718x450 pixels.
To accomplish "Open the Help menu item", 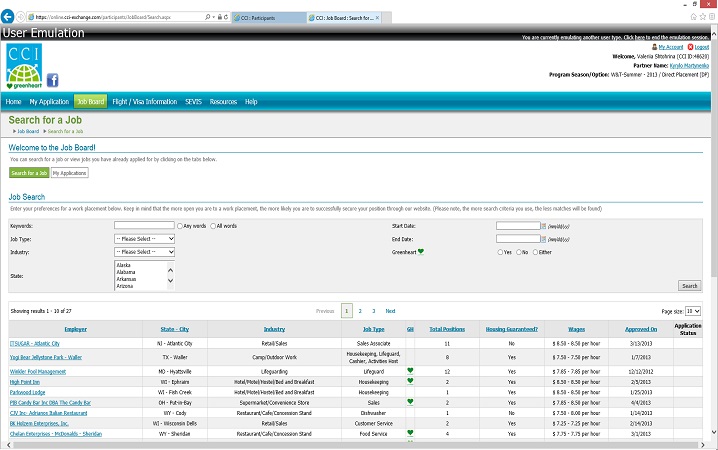I will click(251, 102).
